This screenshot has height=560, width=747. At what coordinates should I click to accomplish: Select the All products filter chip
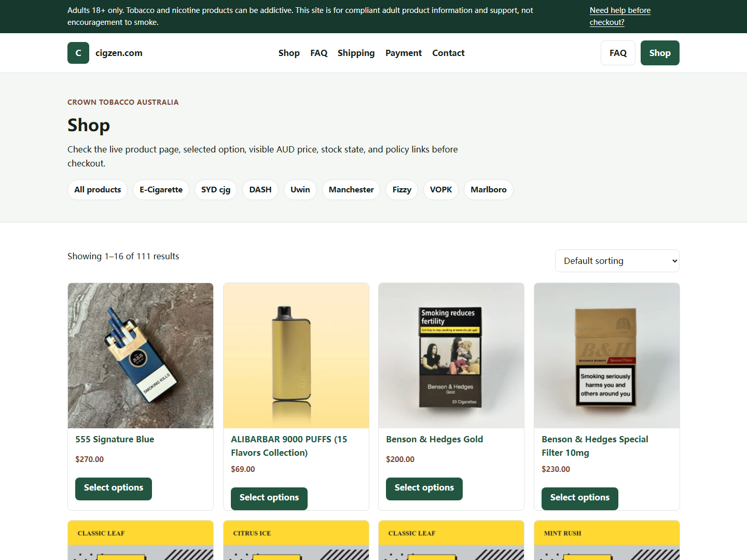click(x=98, y=190)
